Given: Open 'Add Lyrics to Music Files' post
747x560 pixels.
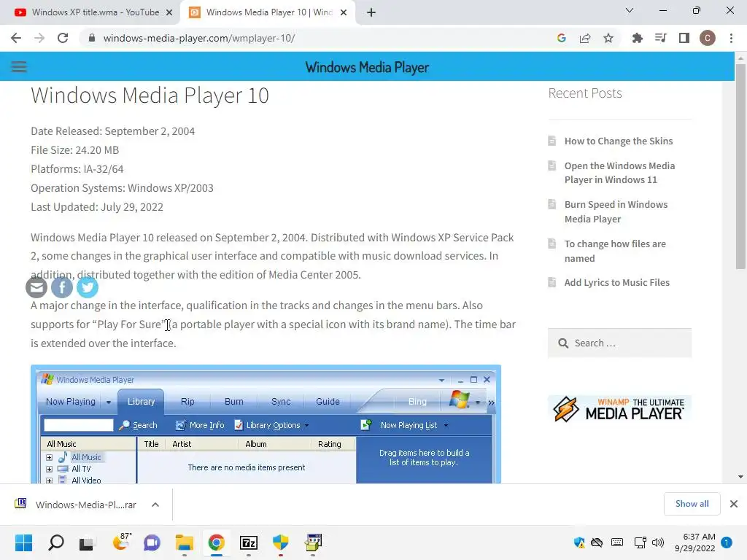Looking at the screenshot, I should point(617,282).
